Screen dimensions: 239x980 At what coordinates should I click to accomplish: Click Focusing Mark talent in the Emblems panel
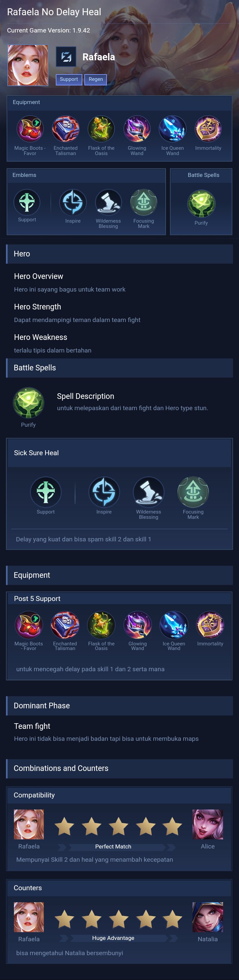tap(144, 202)
